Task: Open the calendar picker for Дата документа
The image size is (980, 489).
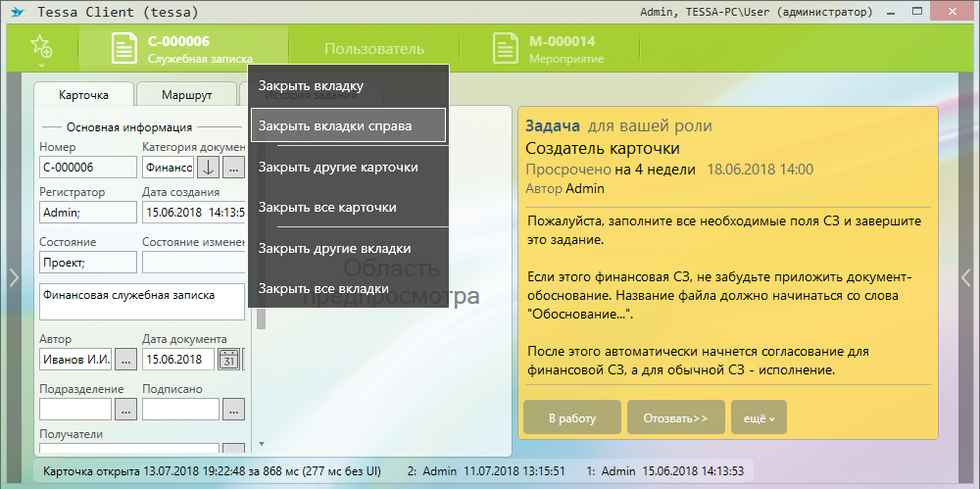Action: tap(228, 360)
